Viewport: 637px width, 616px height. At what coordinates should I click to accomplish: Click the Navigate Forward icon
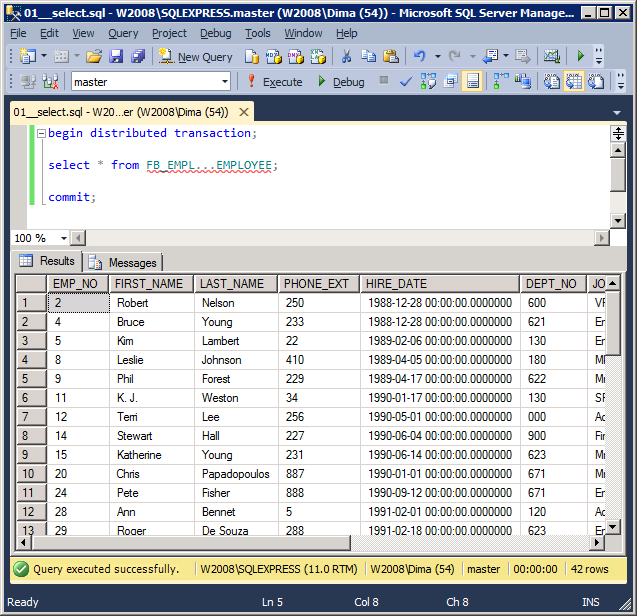coord(522,56)
